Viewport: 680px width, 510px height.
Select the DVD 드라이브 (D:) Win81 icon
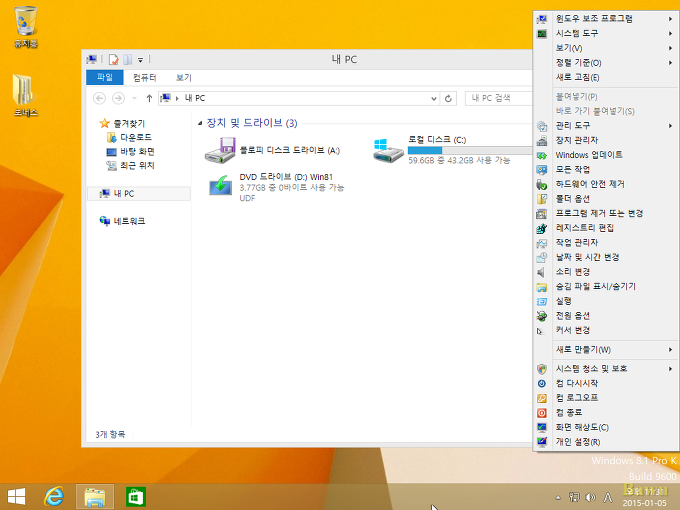(x=220, y=186)
